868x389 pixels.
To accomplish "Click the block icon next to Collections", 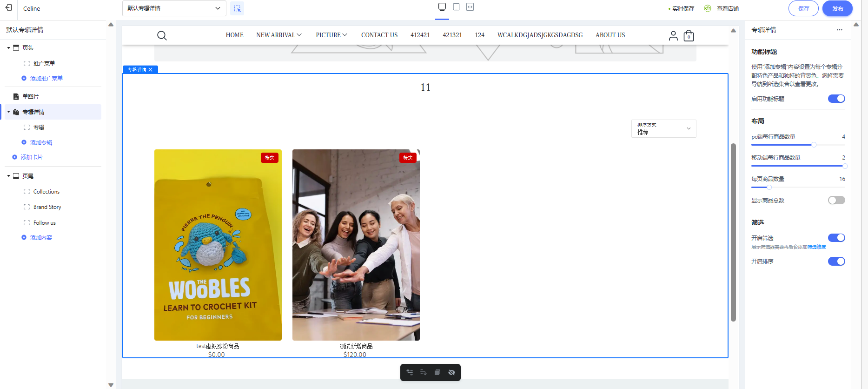I will pyautogui.click(x=27, y=192).
